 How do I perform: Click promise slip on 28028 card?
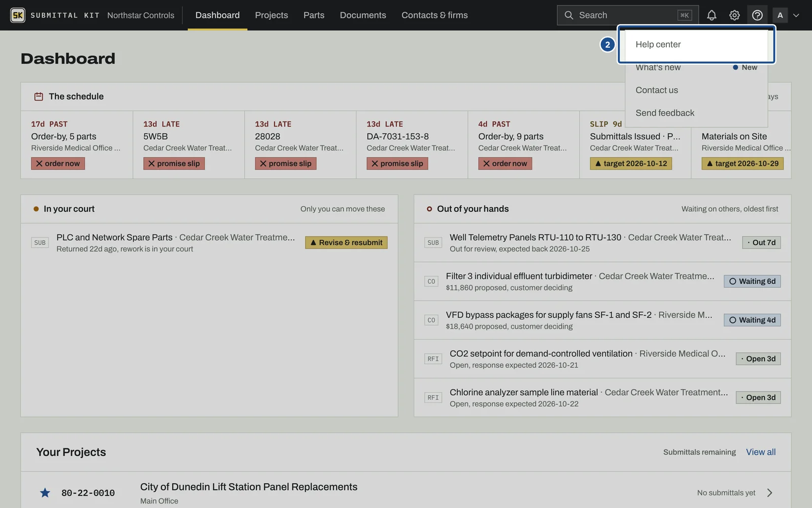click(286, 164)
